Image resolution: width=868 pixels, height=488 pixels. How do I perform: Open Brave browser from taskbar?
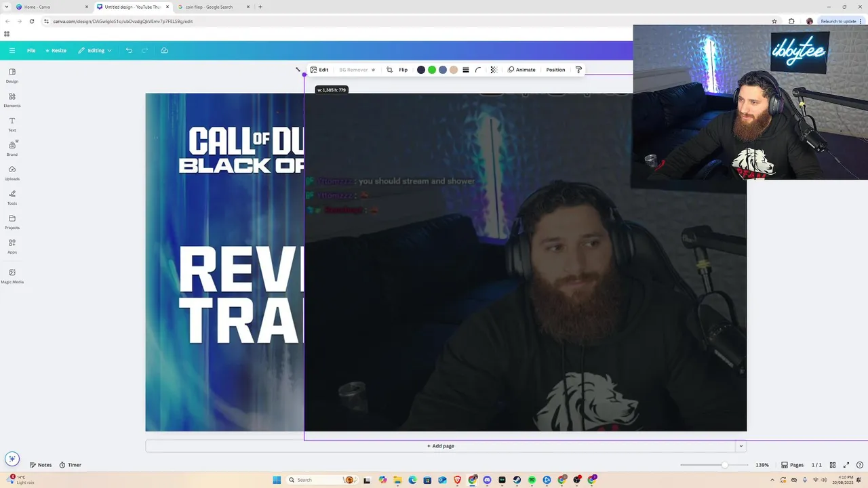(457, 480)
